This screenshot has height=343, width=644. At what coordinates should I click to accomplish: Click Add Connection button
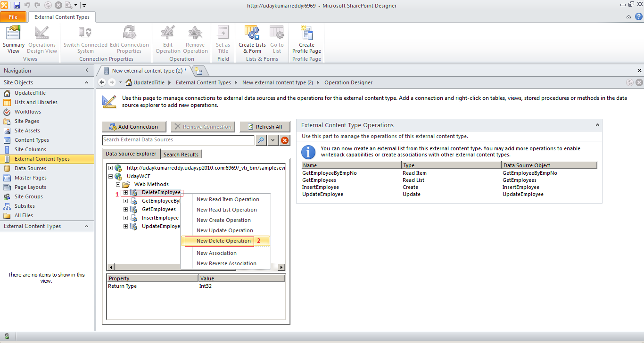134,127
